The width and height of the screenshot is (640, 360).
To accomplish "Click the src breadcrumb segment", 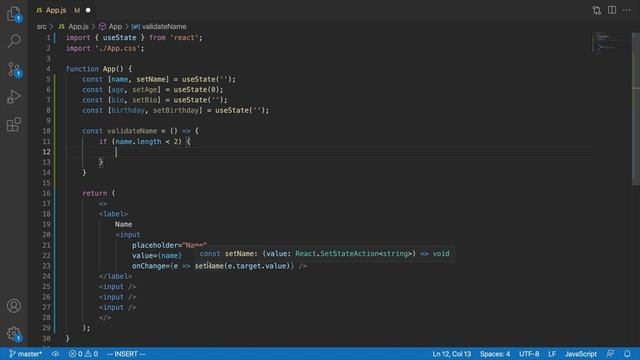I will click(42, 27).
